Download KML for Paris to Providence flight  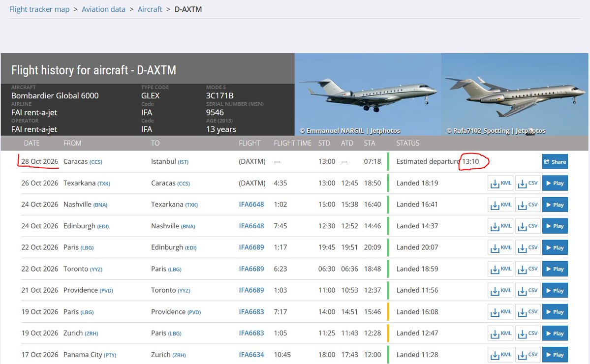(501, 312)
